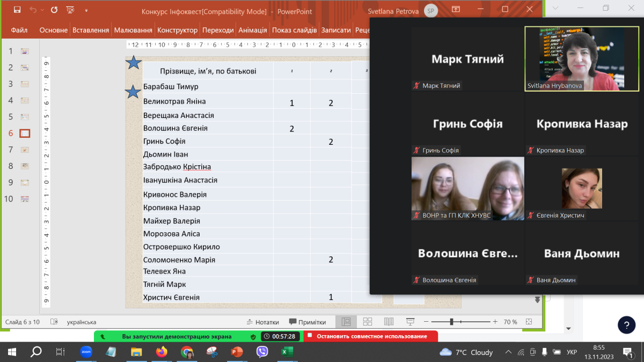The image size is (644, 362).
Task: Open the Вставлення ribbon tab
Action: [91, 30]
